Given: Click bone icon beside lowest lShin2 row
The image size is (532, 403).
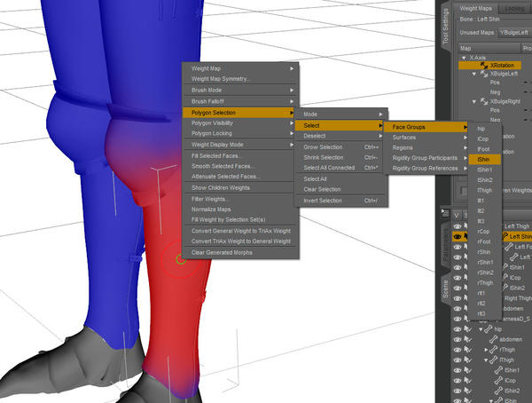Looking at the screenshot, I should (x=498, y=391).
